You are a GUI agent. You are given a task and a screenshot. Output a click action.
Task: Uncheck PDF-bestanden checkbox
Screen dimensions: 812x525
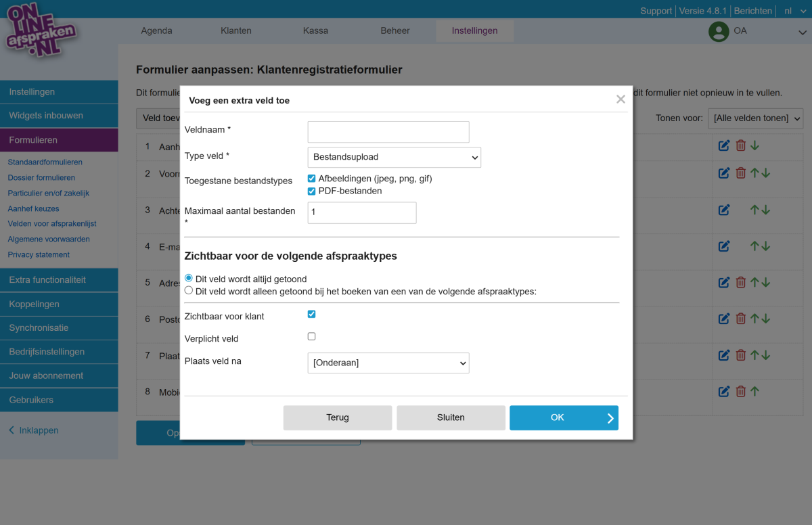pos(312,191)
